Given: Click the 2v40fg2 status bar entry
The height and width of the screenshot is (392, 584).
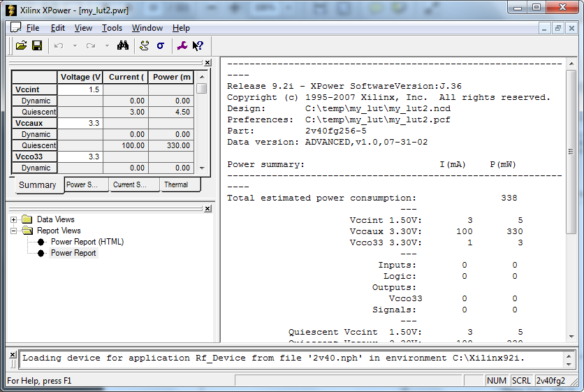Looking at the screenshot, I should click(550, 380).
